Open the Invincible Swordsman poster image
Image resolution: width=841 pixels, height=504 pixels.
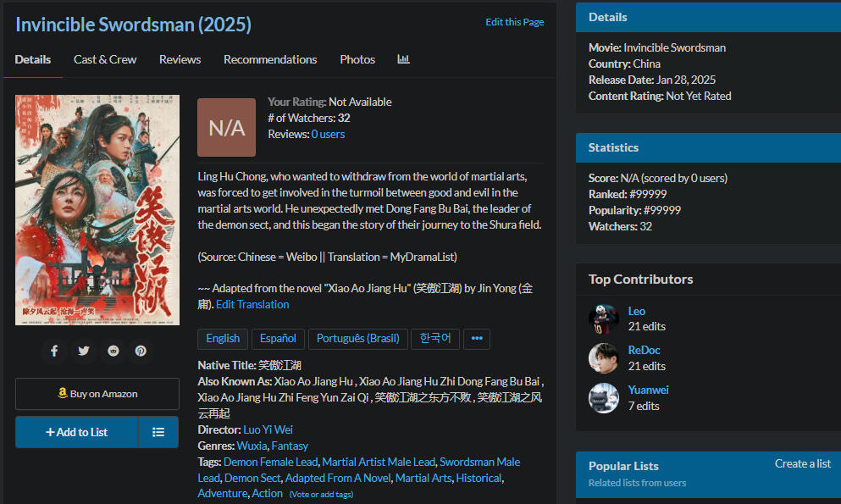(x=97, y=210)
